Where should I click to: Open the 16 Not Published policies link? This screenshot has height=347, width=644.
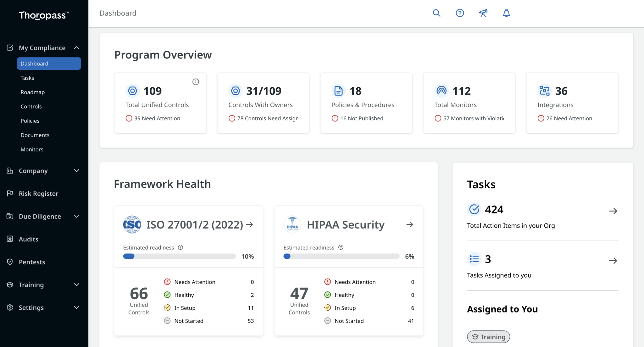coord(362,118)
